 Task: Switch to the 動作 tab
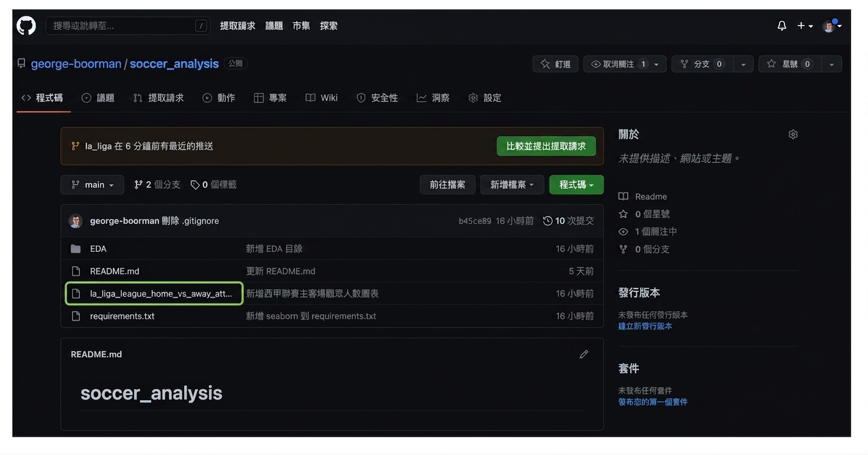pyautogui.click(x=219, y=98)
